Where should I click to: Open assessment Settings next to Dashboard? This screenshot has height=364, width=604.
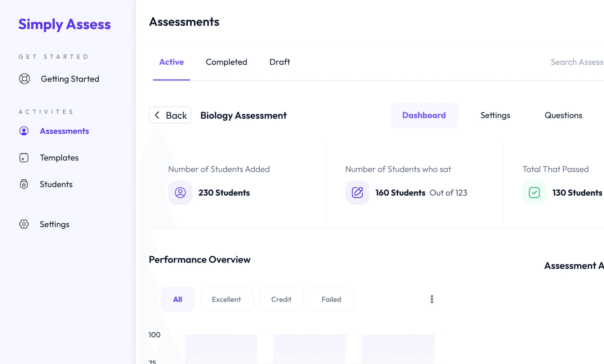(x=495, y=115)
